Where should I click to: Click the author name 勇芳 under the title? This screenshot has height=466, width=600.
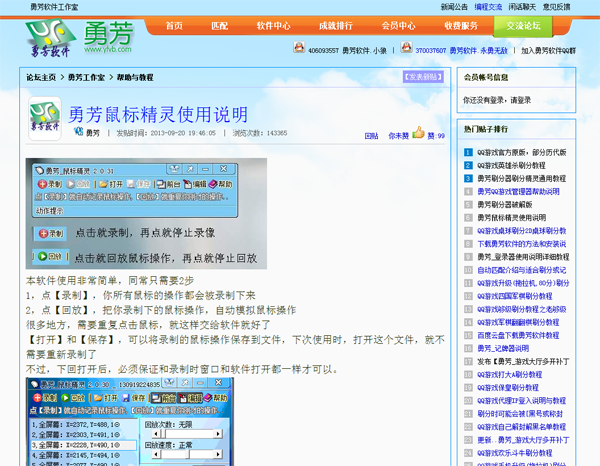pos(93,133)
